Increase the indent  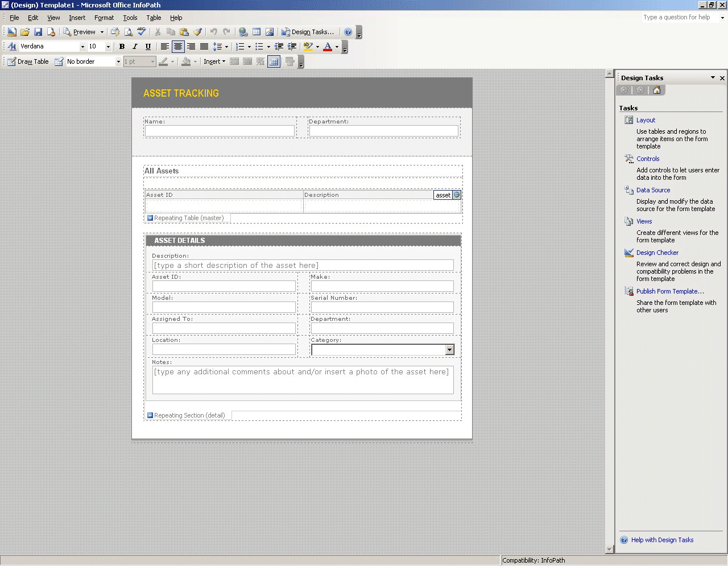point(292,47)
